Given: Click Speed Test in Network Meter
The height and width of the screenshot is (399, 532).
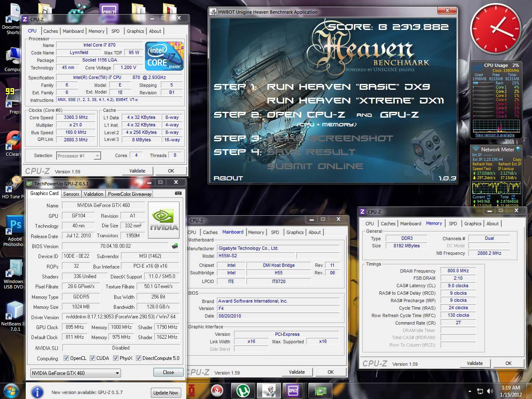Looking at the screenshot, I should [482, 169].
